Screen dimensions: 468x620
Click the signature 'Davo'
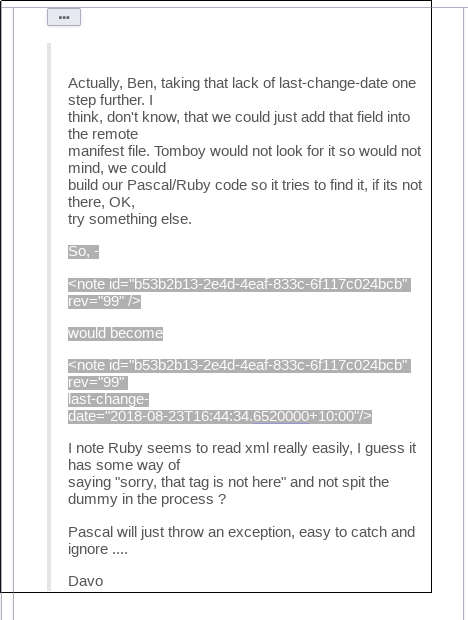pyautogui.click(x=86, y=581)
